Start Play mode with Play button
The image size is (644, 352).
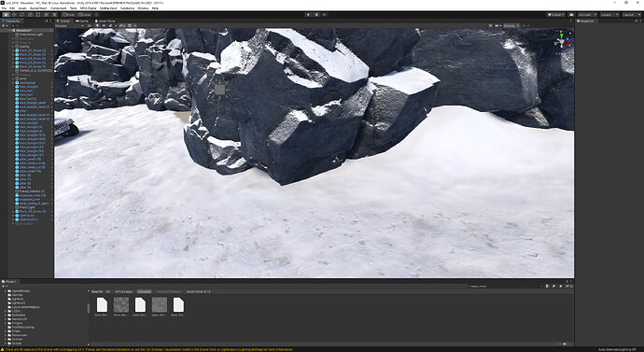[308, 15]
